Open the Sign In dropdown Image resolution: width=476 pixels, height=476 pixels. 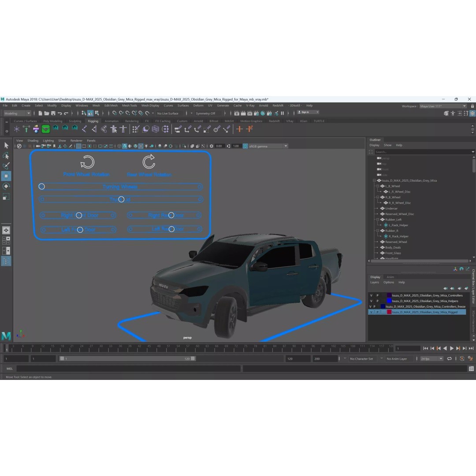point(308,112)
